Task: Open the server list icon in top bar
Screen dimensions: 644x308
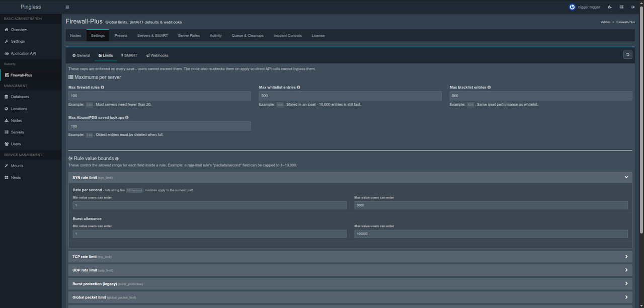Action: (x=621, y=7)
